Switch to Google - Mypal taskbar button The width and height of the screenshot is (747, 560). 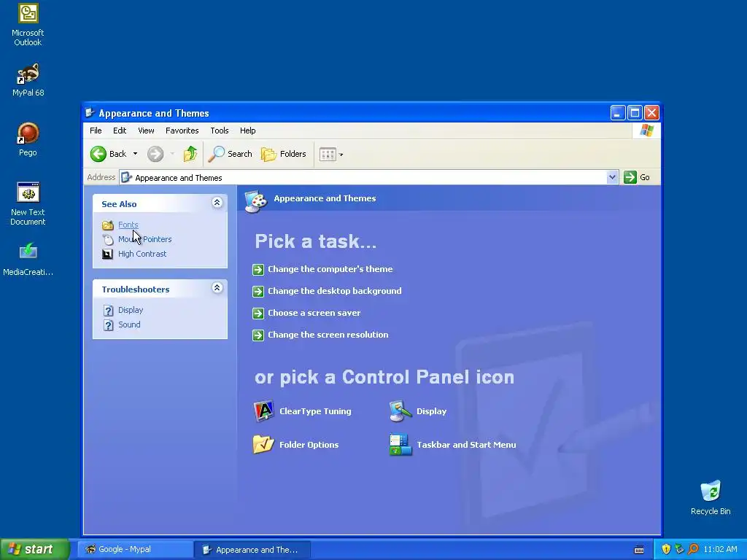135,550
